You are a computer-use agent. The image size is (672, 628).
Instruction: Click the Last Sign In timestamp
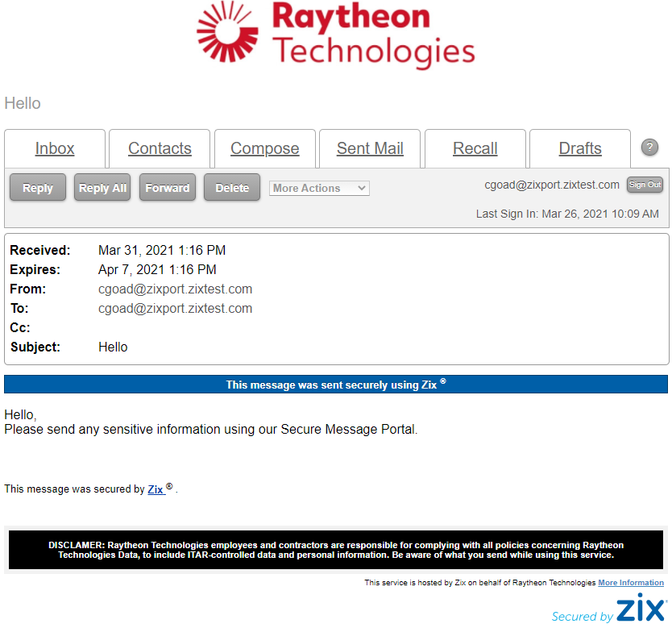tap(567, 214)
